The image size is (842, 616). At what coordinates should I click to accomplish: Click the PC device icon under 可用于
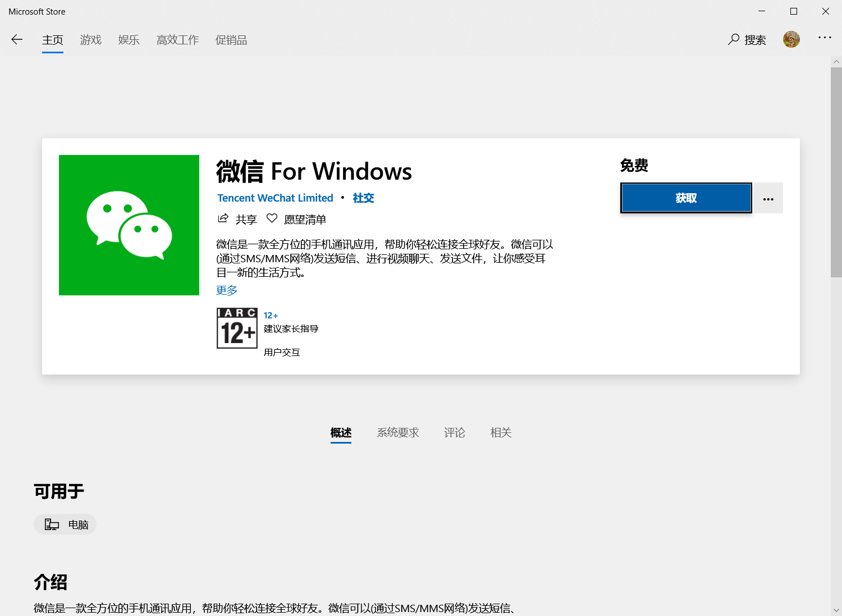pyautogui.click(x=52, y=524)
